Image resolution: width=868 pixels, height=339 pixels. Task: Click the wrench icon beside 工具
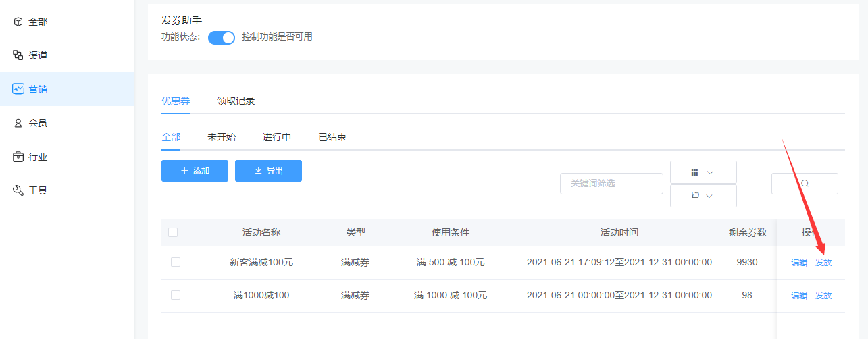18,190
